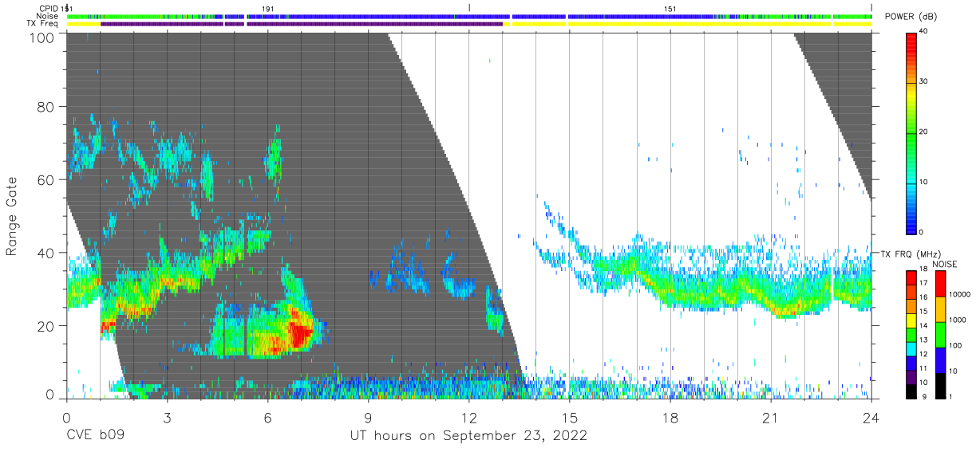Image resolution: width=980 pixels, height=452 pixels.
Task: Click the Noise row label at top
Action: pos(48,16)
